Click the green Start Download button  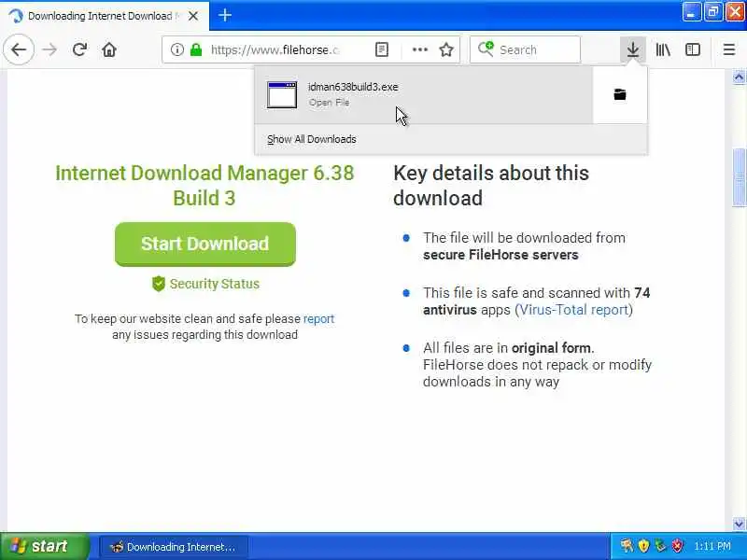[x=205, y=244]
